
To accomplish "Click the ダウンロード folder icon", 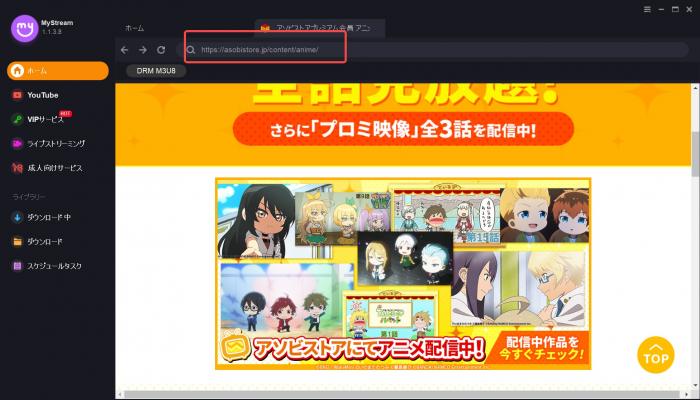I will pyautogui.click(x=17, y=242).
